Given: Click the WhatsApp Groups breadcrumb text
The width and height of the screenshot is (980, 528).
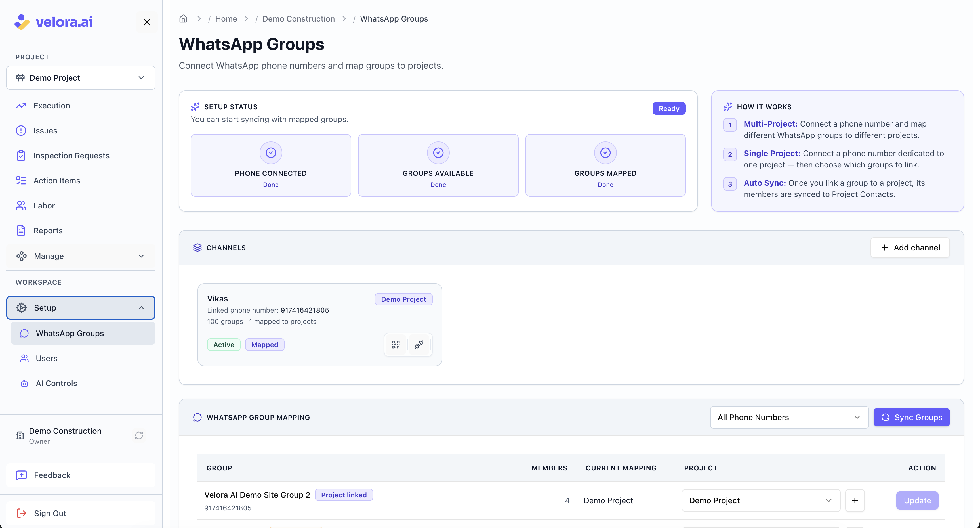Looking at the screenshot, I should tap(394, 19).
